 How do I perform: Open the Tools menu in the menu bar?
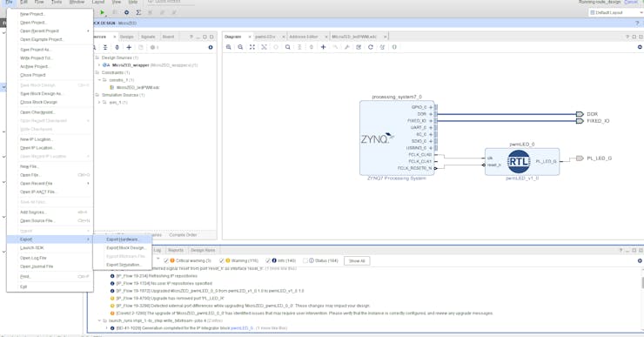[57, 2]
